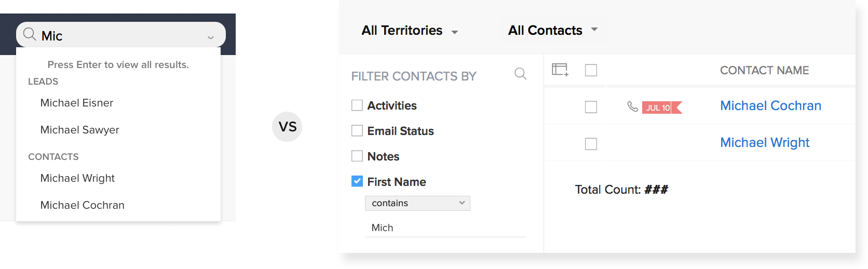Viewport: 868px width, 269px height.
Task: Open the manage columns table icon
Action: tap(560, 70)
